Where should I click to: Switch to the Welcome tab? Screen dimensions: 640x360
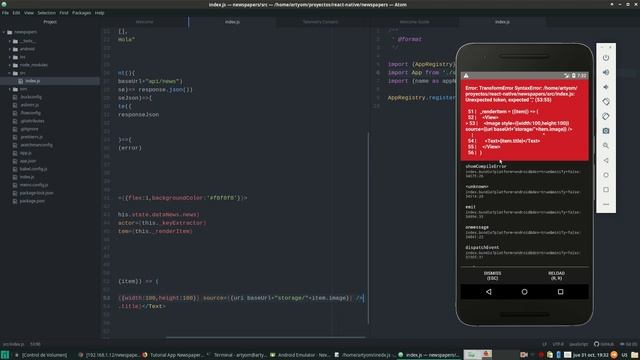click(x=144, y=22)
